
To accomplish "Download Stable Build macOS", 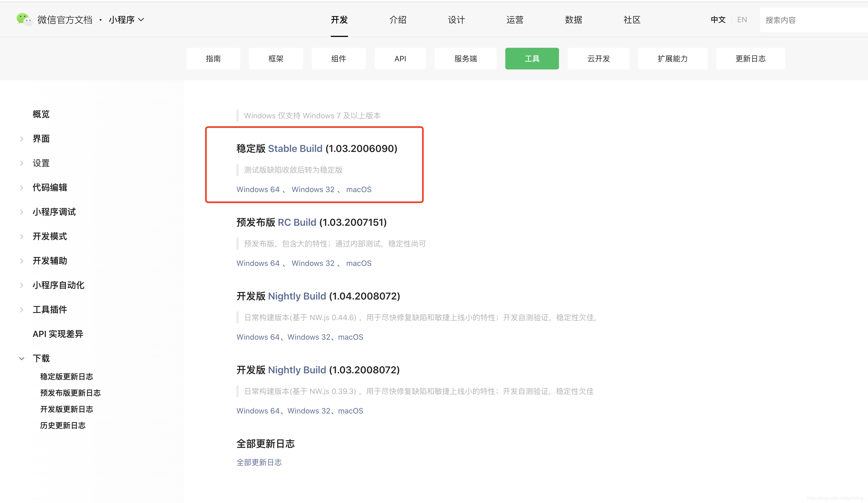I will pyautogui.click(x=359, y=189).
